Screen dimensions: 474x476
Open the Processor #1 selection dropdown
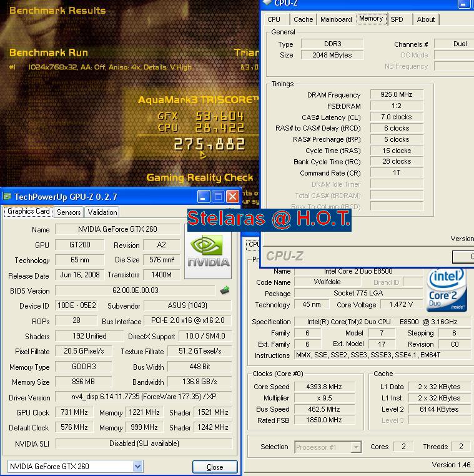pyautogui.click(x=356, y=447)
